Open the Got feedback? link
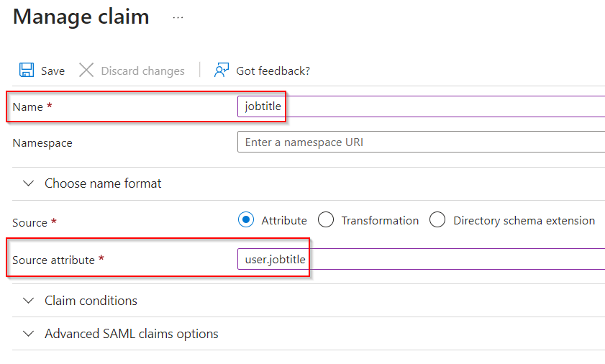This screenshot has width=605, height=364. (273, 71)
